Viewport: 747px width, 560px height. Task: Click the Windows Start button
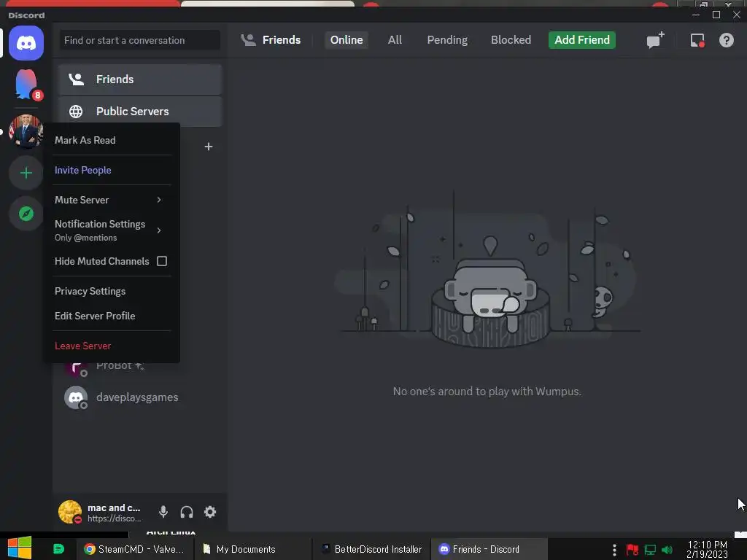(20, 548)
